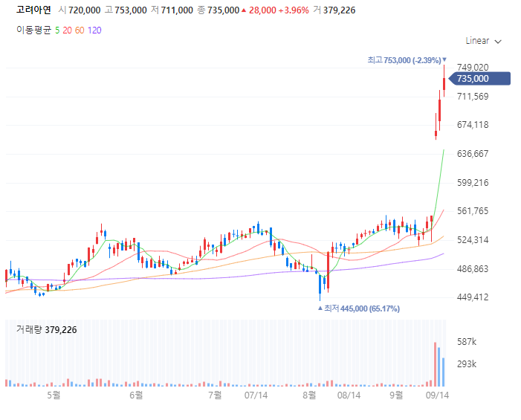This screenshot has width=521, height=420.
Task: Click the 7월 date axis label
Action: pos(215,395)
